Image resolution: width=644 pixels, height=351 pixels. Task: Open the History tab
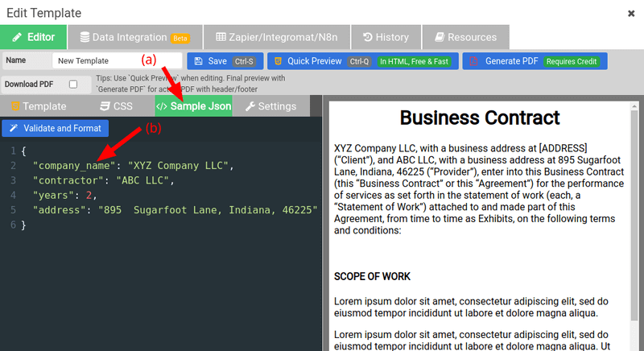pos(386,37)
